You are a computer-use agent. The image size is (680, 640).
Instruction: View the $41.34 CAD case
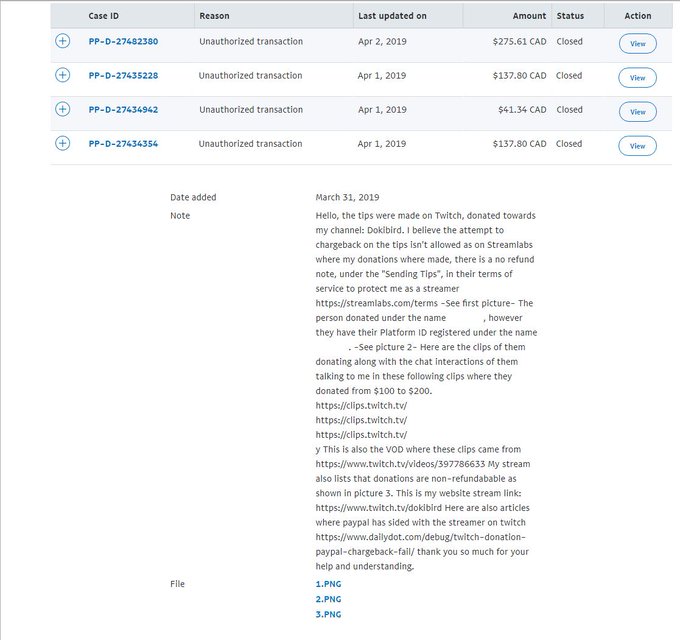click(638, 112)
